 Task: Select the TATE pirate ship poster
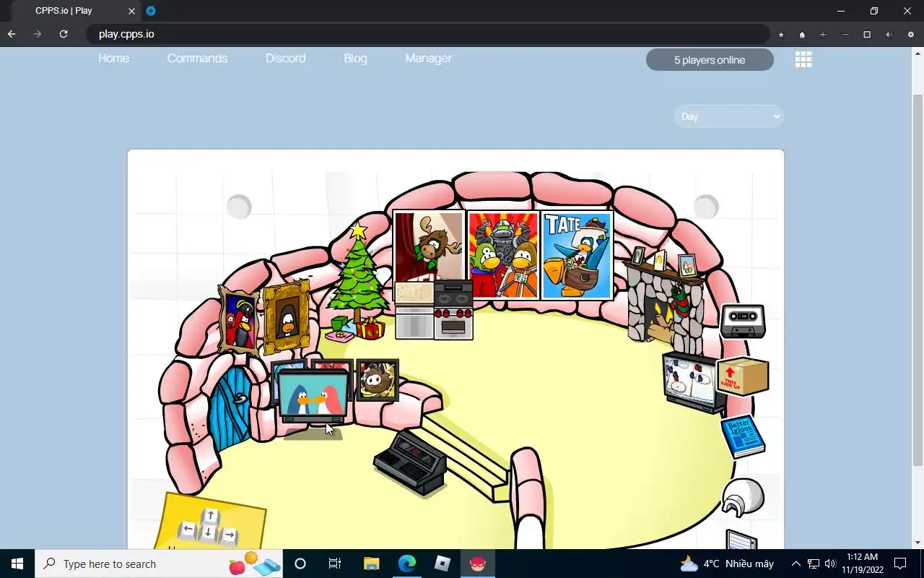click(577, 254)
